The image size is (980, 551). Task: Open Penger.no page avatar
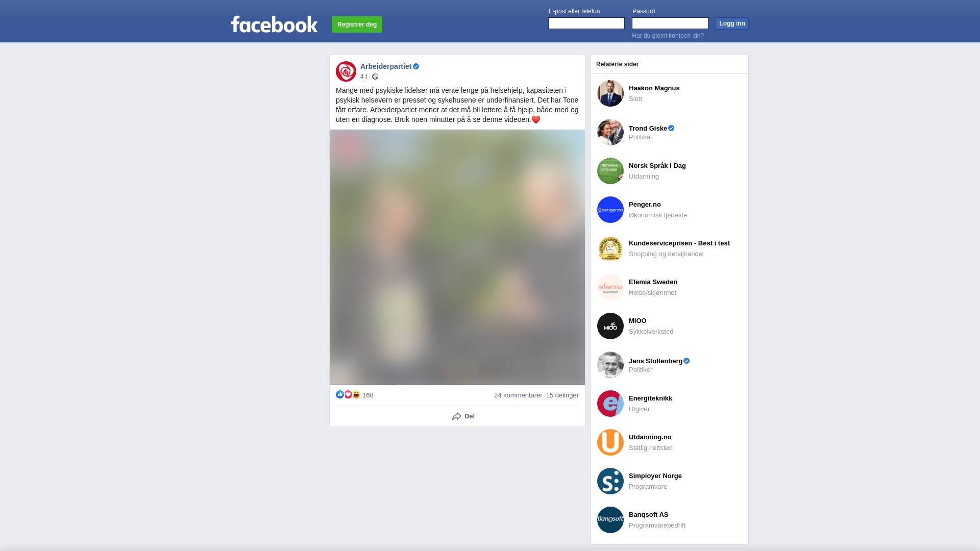pos(610,210)
